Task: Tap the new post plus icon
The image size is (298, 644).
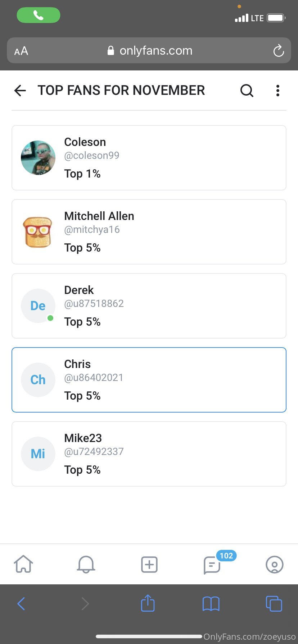Action: tap(149, 564)
